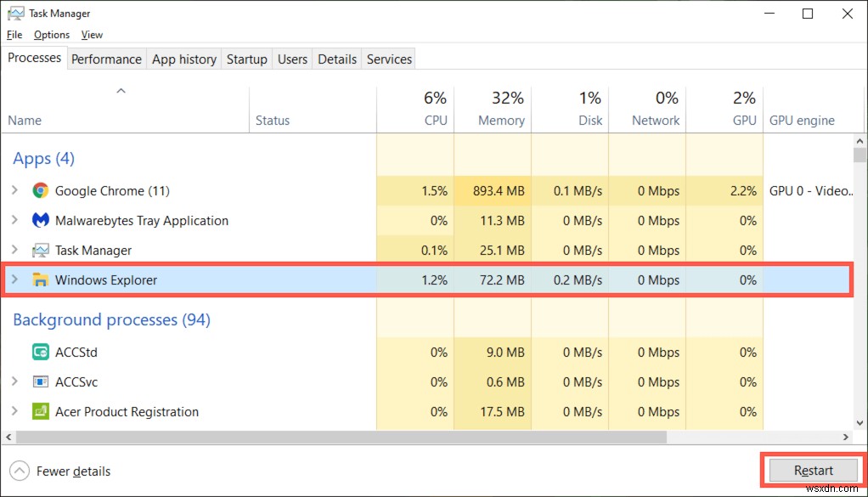The image size is (868, 497).
Task: Click the Task Manager process icon
Action: (40, 250)
